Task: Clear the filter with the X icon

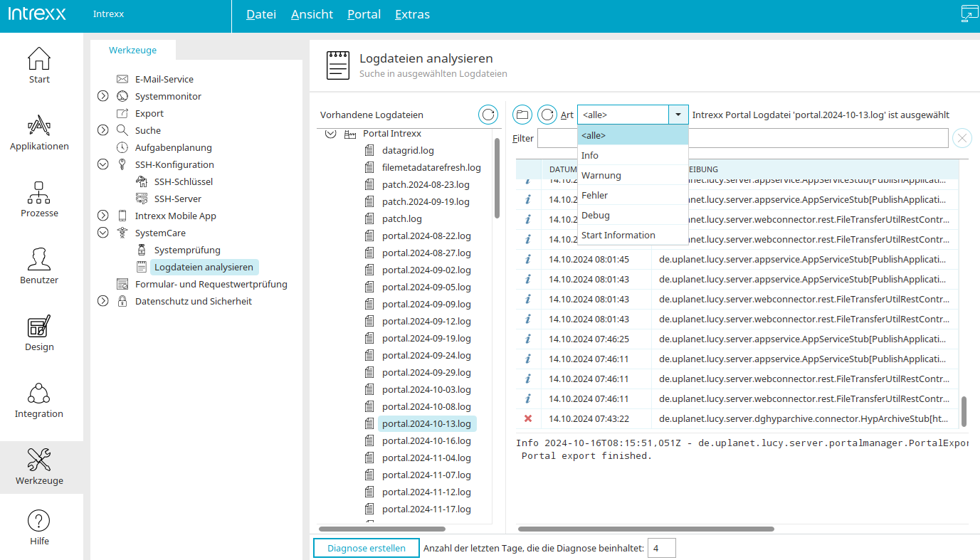Action: 961,138
